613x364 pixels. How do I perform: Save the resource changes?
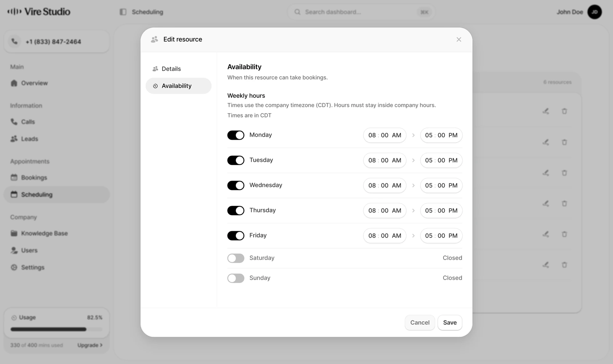(450, 322)
